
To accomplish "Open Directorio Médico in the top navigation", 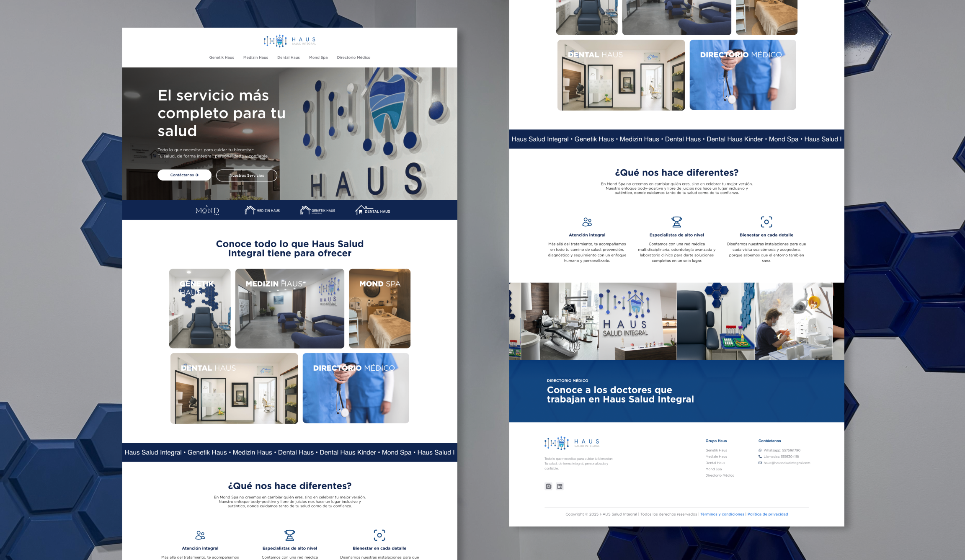I will coord(353,57).
